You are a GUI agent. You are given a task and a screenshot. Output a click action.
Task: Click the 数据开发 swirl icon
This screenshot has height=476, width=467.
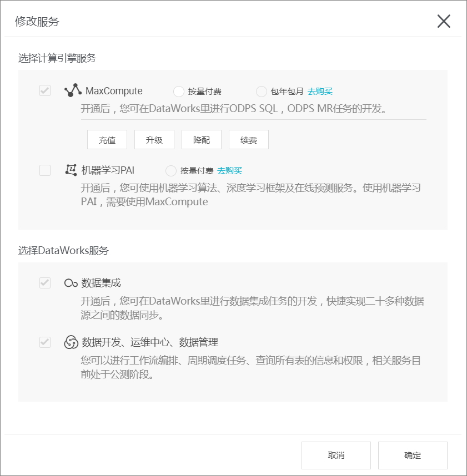click(71, 342)
